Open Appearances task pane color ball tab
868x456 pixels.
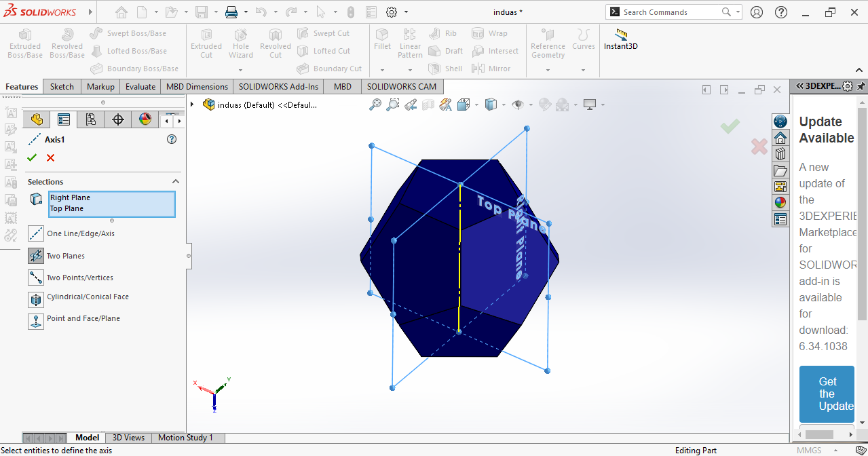pyautogui.click(x=780, y=203)
